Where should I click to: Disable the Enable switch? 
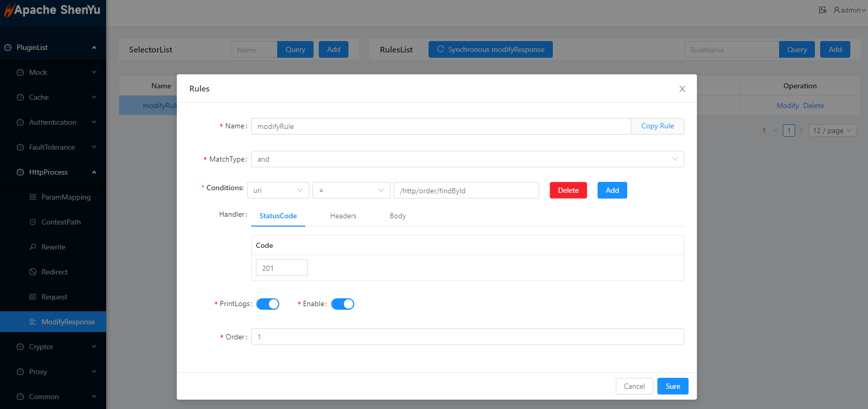(x=343, y=304)
